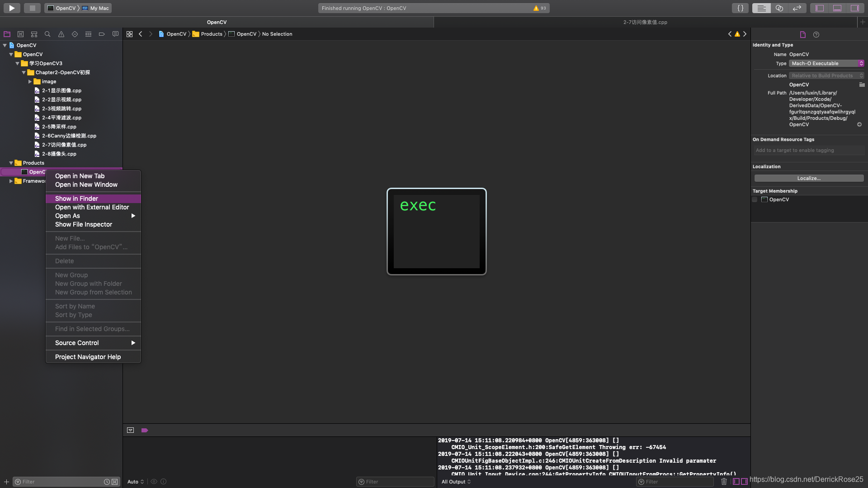The height and width of the screenshot is (488, 868).
Task: Open 2-1显示图像.cpp file
Action: click(61, 90)
